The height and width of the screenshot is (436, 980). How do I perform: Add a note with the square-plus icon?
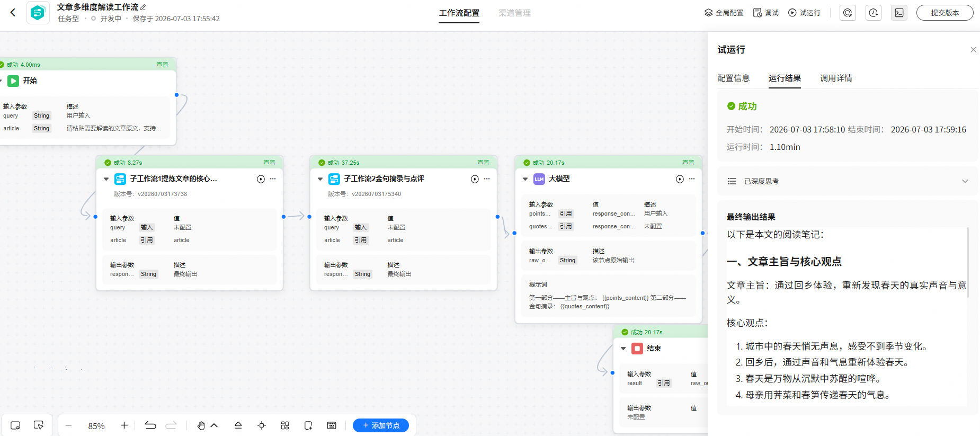(308, 425)
